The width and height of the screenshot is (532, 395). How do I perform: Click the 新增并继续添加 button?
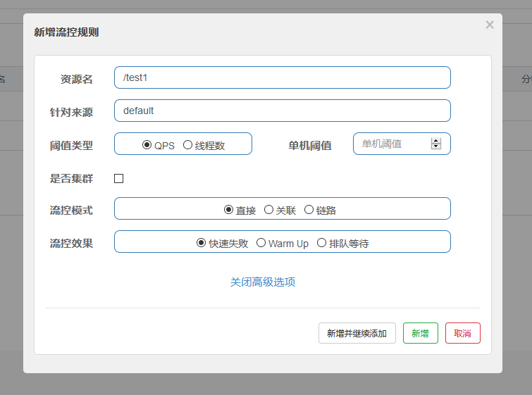[357, 333]
